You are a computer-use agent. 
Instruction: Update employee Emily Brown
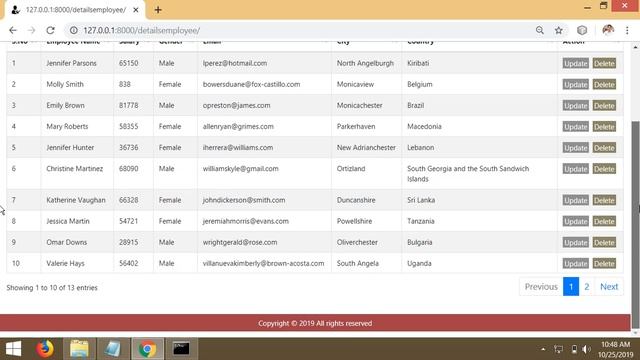click(576, 106)
